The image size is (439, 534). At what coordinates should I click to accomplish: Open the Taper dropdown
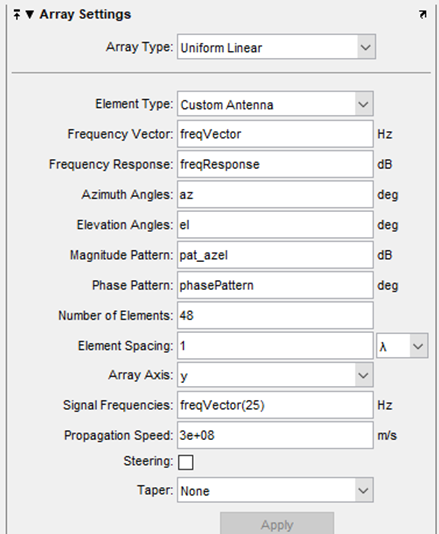coord(275,490)
